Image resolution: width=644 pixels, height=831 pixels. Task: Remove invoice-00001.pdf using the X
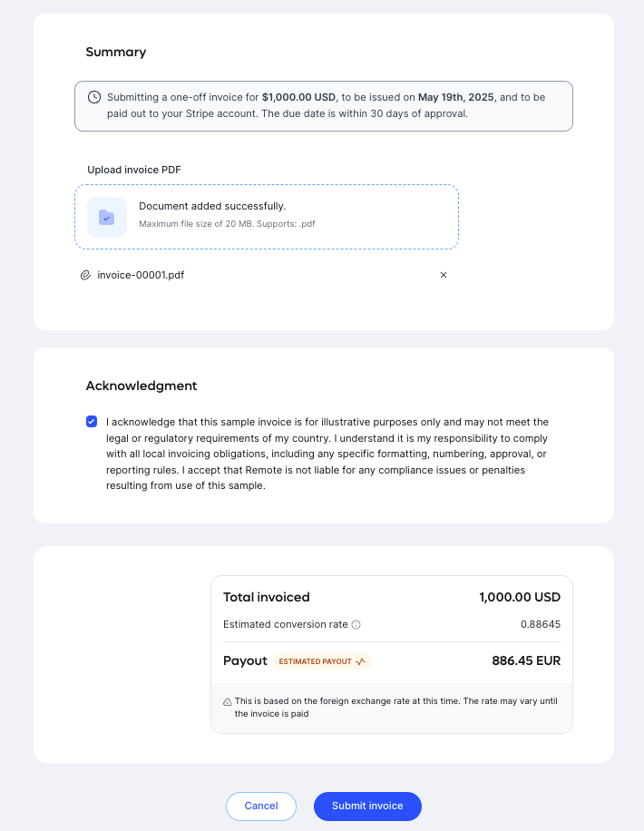tap(444, 275)
